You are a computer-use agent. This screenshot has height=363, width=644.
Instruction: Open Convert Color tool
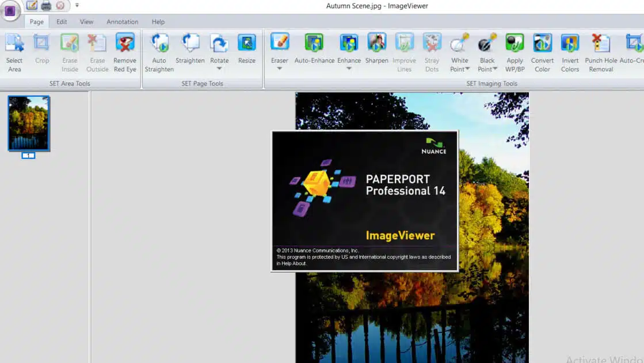(542, 53)
